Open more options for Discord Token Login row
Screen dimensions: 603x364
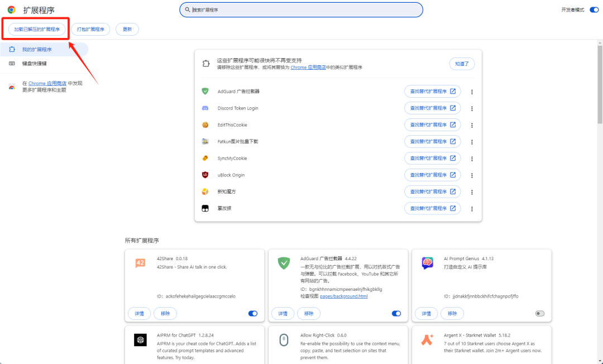tap(472, 108)
